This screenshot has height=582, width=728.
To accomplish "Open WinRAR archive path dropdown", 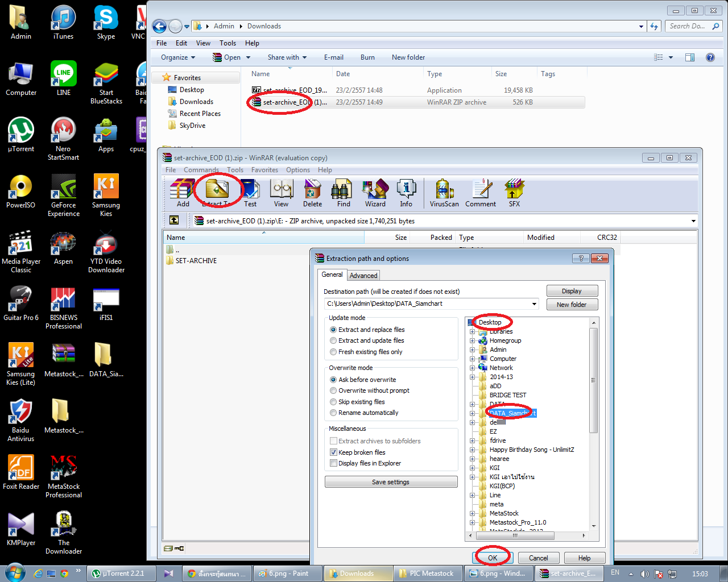I will [x=693, y=221].
